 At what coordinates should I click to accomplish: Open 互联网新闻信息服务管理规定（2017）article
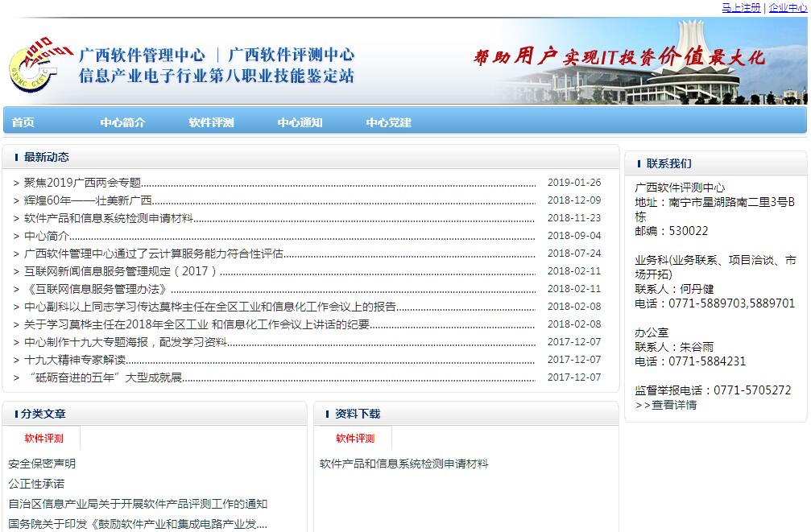(x=121, y=271)
